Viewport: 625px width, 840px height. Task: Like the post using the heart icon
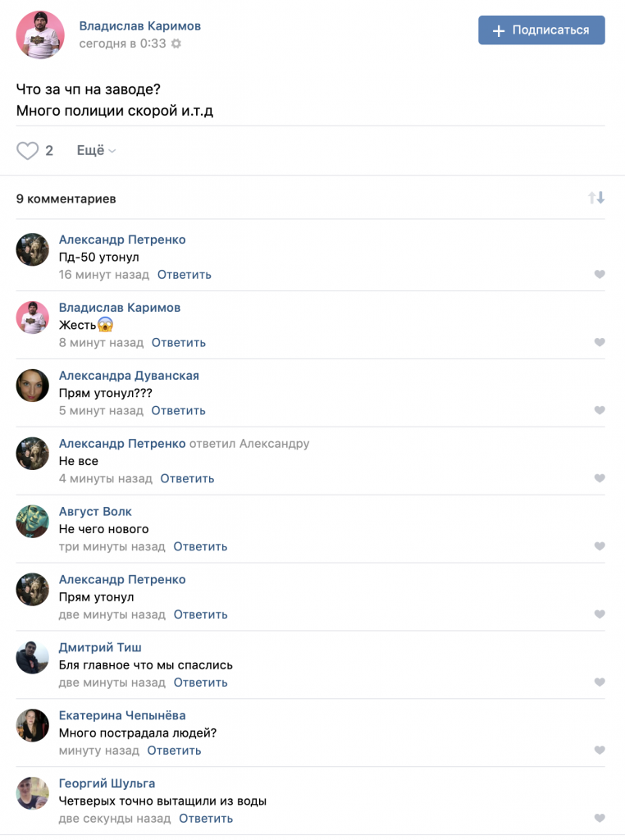tap(27, 151)
